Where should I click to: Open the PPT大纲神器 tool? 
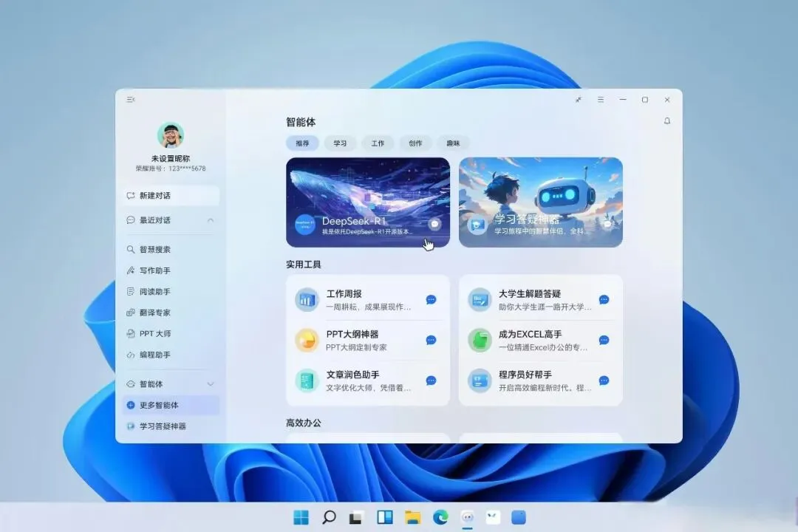click(368, 340)
